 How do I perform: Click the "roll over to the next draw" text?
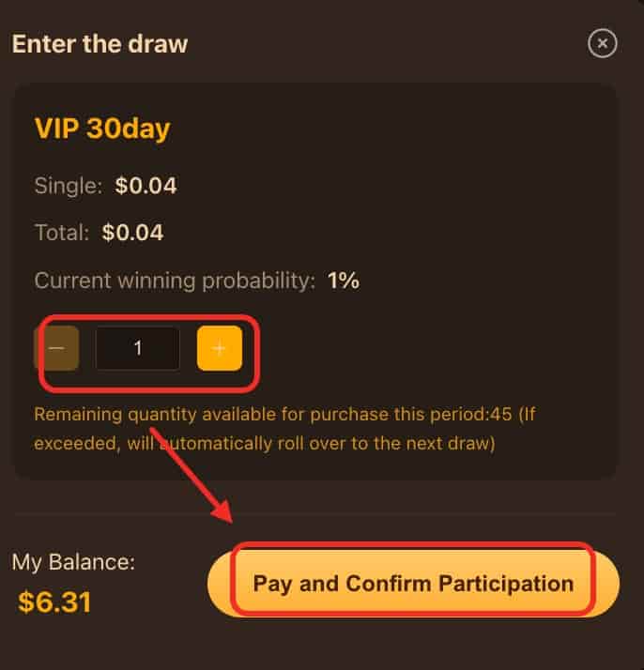click(x=394, y=443)
